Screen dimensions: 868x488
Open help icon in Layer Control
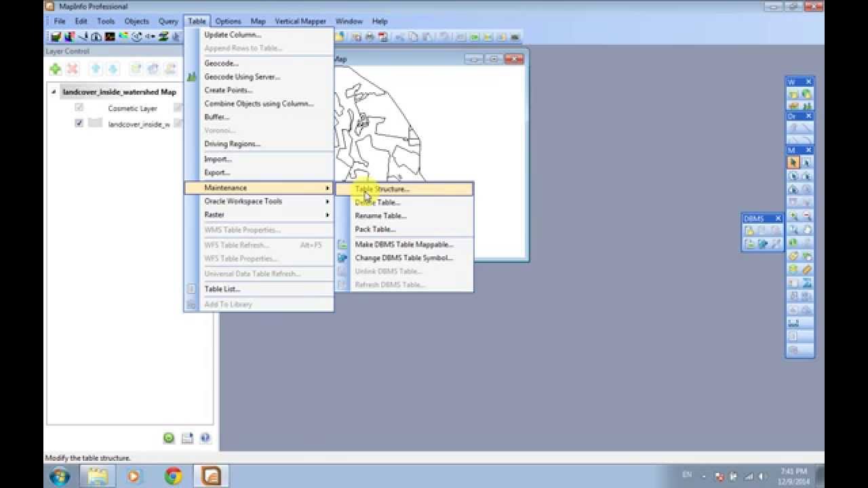205,438
